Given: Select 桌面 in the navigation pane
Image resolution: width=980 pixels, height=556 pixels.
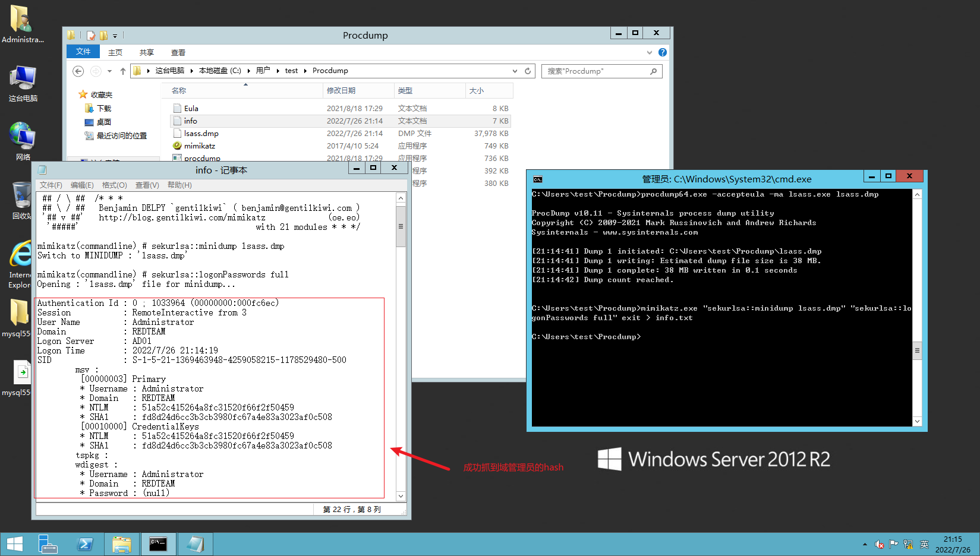Looking at the screenshot, I should (x=98, y=122).
